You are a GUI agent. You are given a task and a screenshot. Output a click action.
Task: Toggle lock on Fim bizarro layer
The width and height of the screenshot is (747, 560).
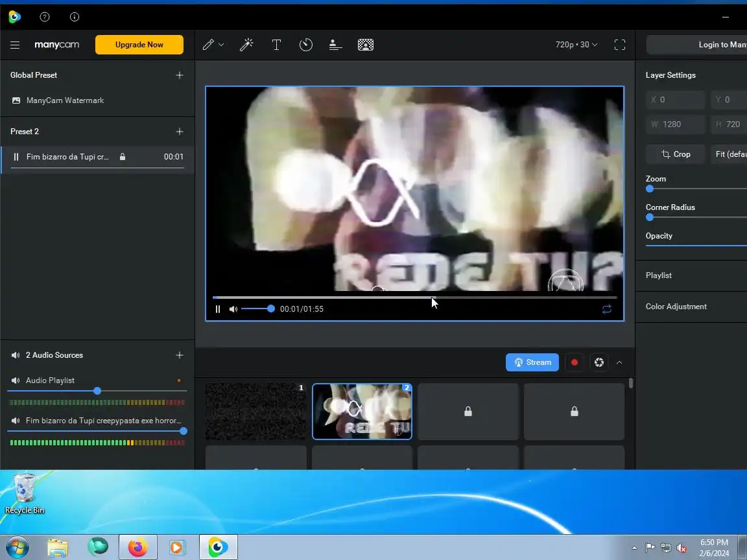pyautogui.click(x=123, y=157)
